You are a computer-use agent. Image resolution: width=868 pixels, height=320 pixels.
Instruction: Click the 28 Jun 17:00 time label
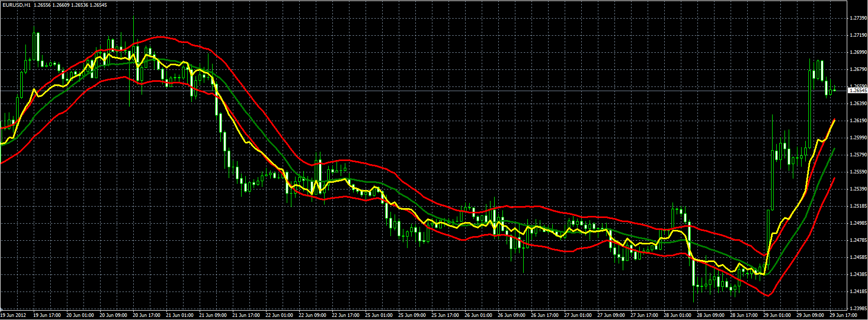[744, 315]
